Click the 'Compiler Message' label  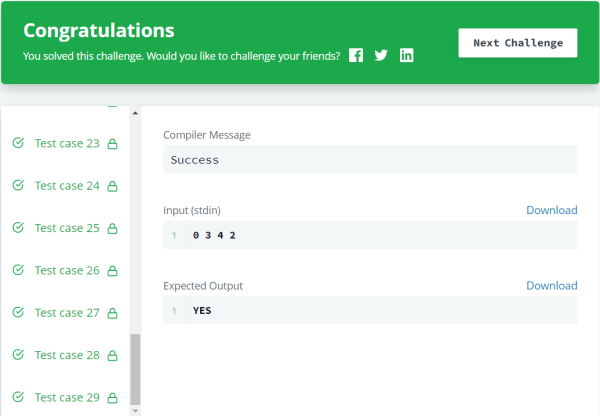207,135
